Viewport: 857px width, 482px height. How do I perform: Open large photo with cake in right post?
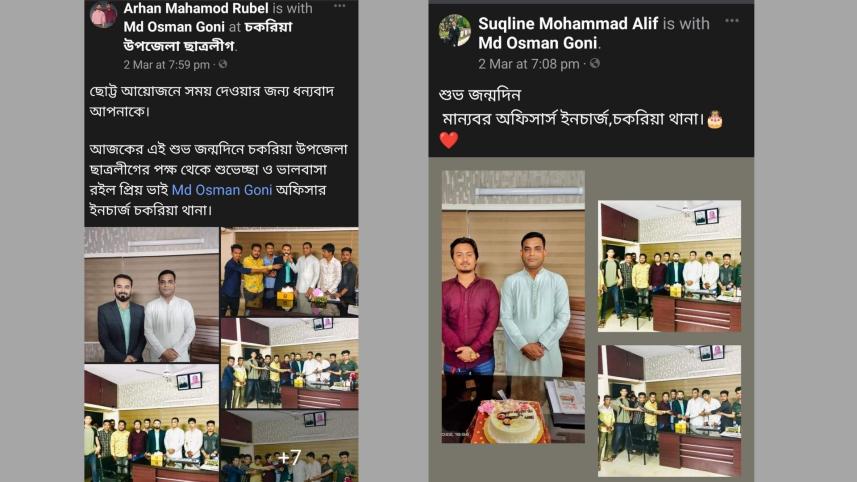(x=513, y=307)
